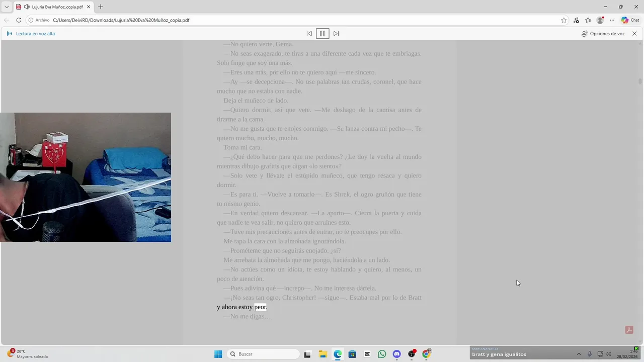Open CapCut from taskbar

367,354
